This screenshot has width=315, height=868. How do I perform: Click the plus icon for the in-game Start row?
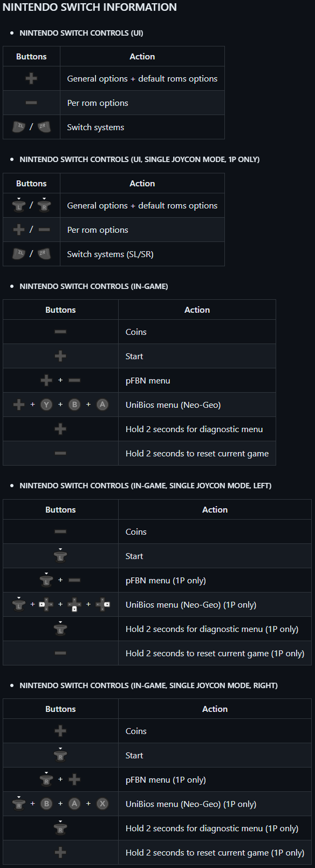point(60,356)
